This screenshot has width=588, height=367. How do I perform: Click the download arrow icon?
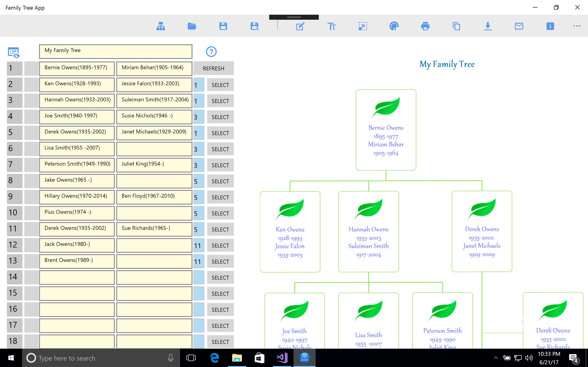click(488, 26)
